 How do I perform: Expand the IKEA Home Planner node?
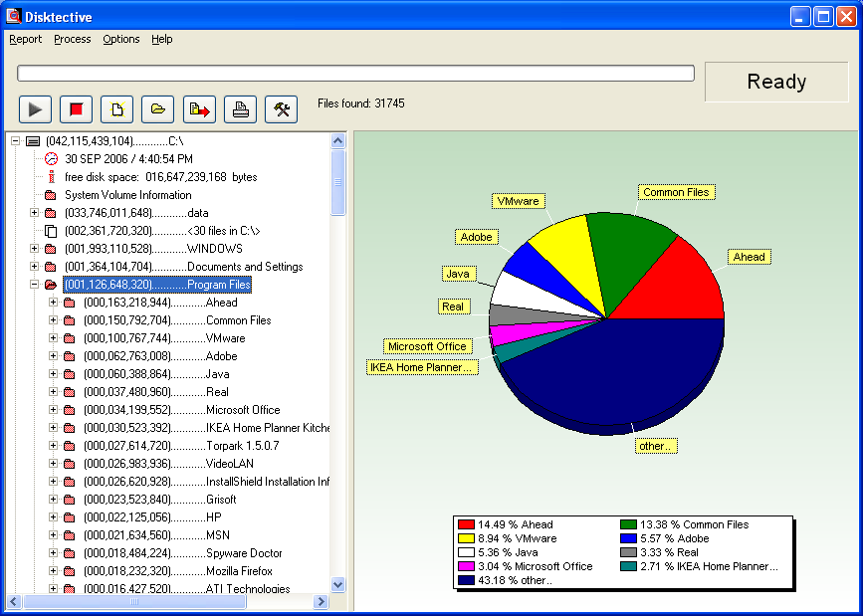coord(54,427)
